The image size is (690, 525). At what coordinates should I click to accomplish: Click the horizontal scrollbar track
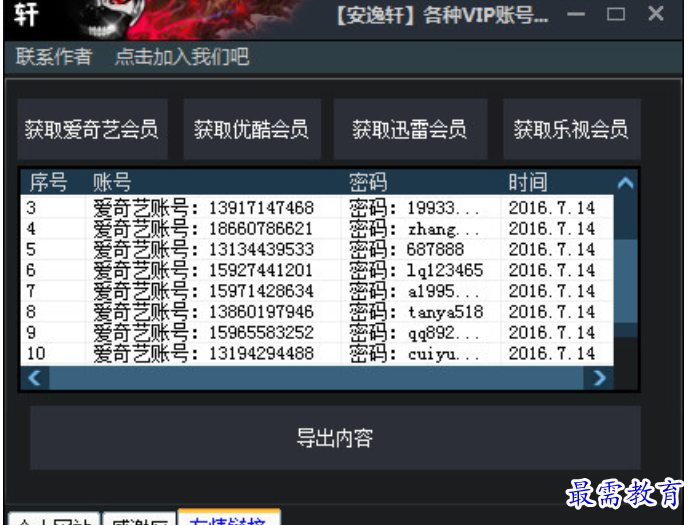(x=316, y=378)
